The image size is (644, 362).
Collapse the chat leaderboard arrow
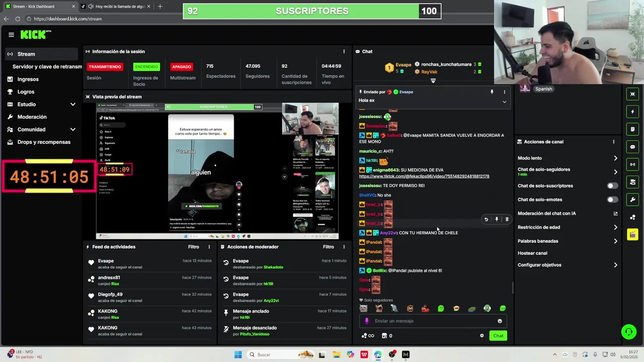(433, 81)
